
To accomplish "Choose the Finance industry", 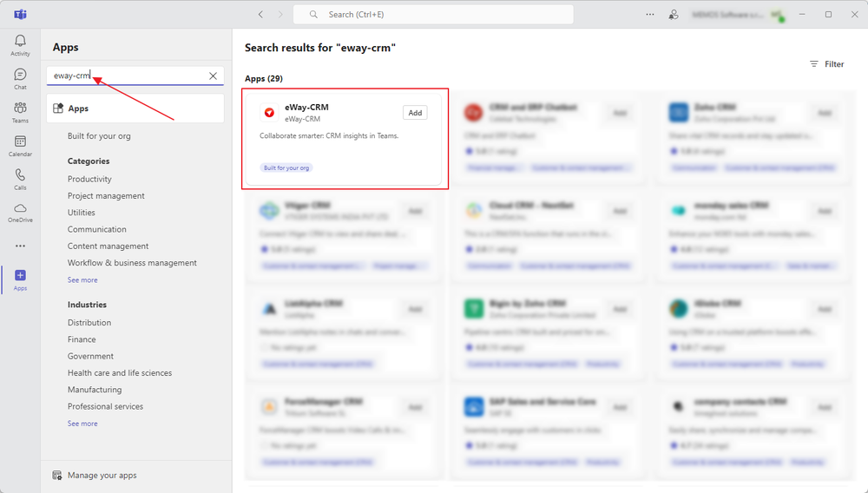I will pos(82,339).
